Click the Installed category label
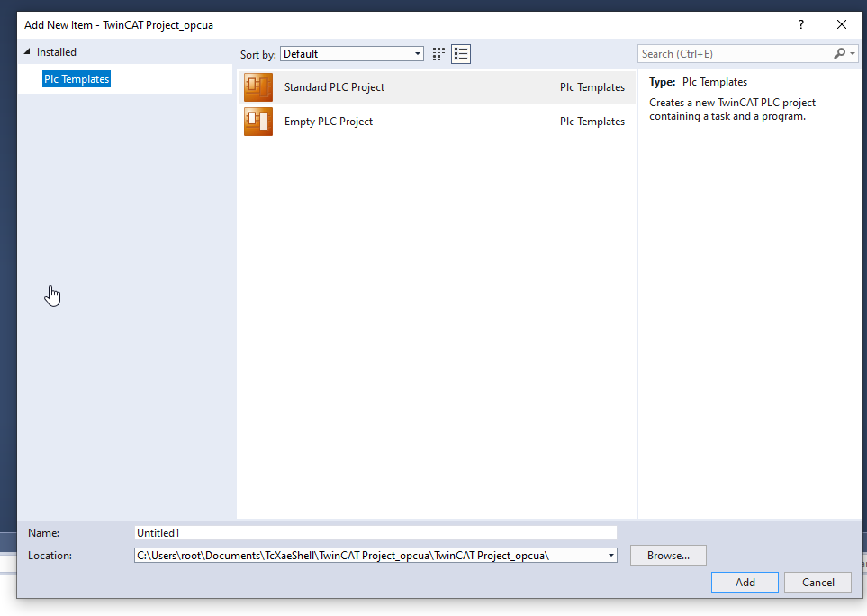867x616 pixels. (x=57, y=52)
